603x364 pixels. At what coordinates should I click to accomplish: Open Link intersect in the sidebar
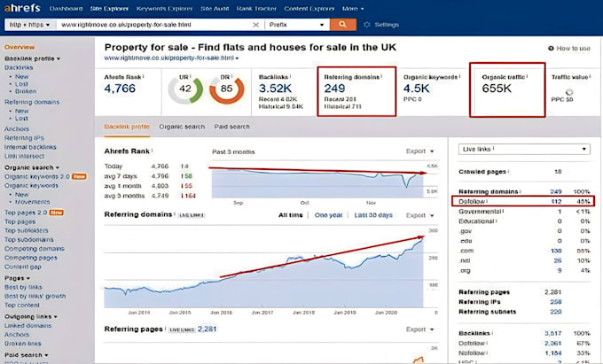[x=24, y=156]
